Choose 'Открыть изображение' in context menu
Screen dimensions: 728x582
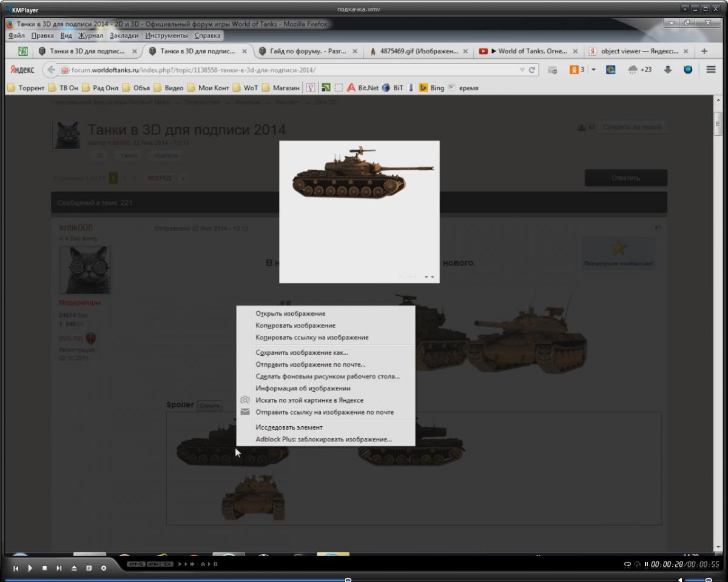point(326,313)
